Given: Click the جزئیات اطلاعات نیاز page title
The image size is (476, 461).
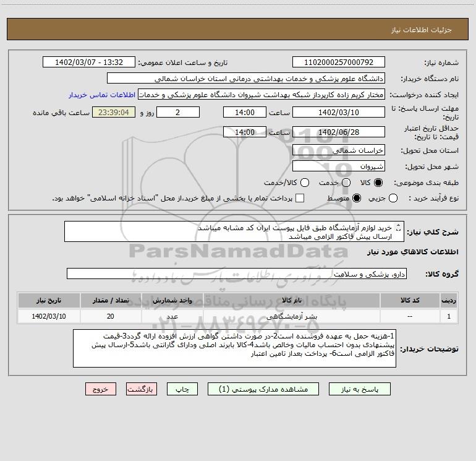Looking at the screenshot, I should 422,30.
